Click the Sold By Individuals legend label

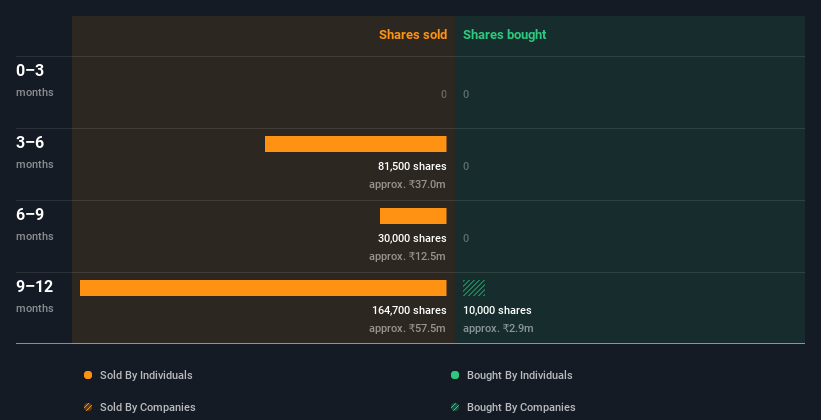coord(146,375)
